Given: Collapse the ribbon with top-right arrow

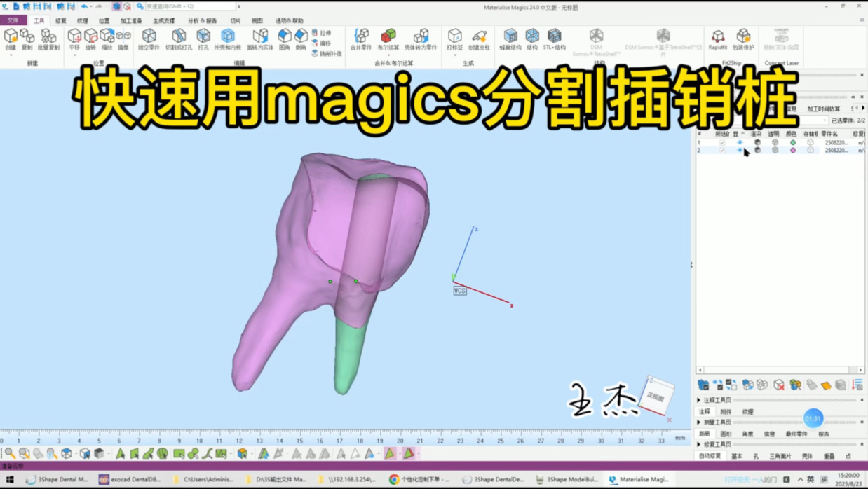Looking at the screenshot, I should (x=862, y=20).
